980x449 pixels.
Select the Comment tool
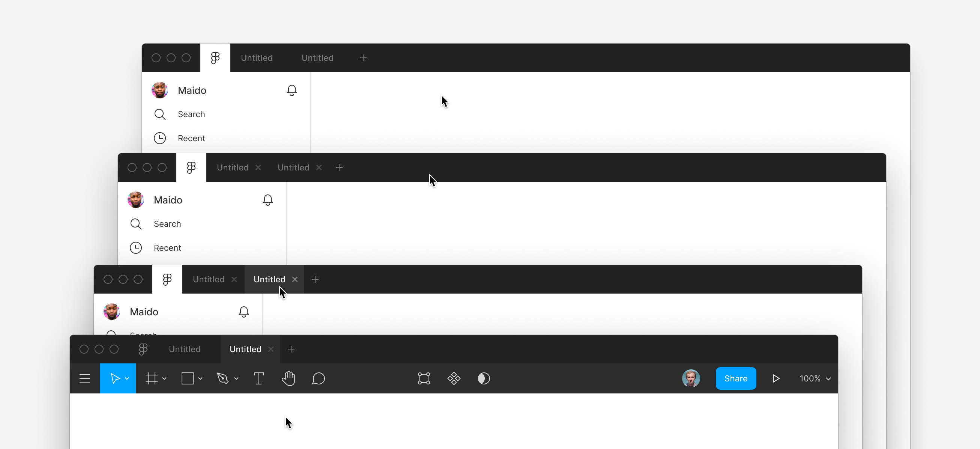[319, 378]
